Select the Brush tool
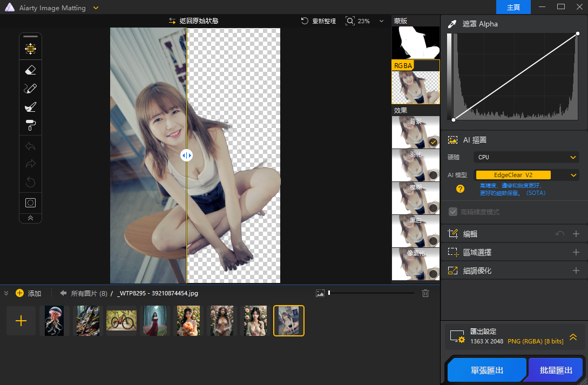The image size is (588, 385). [x=30, y=89]
